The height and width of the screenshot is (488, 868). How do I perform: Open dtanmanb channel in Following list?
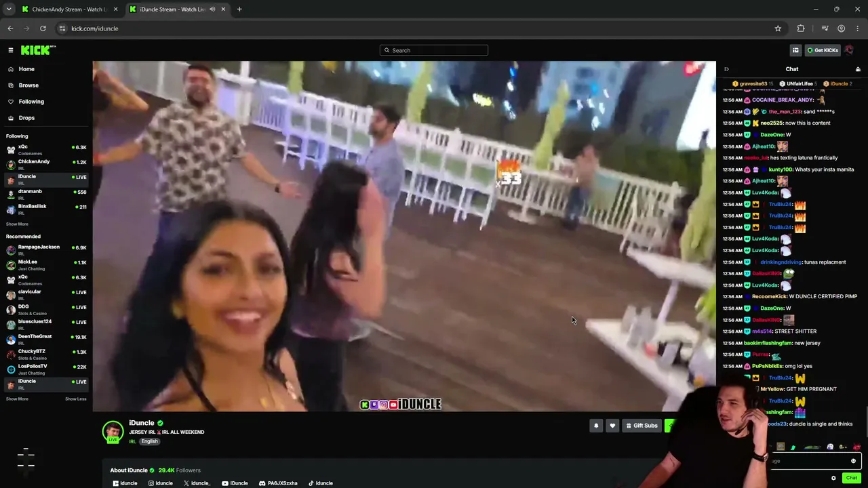pos(45,194)
